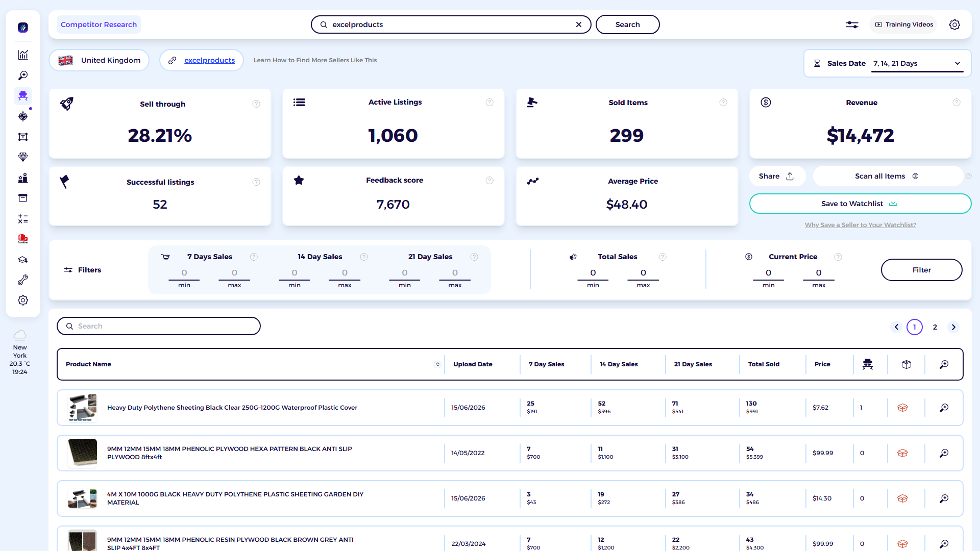This screenshot has width=980, height=551.
Task: Click Total Sales min field
Action: pos(593,273)
